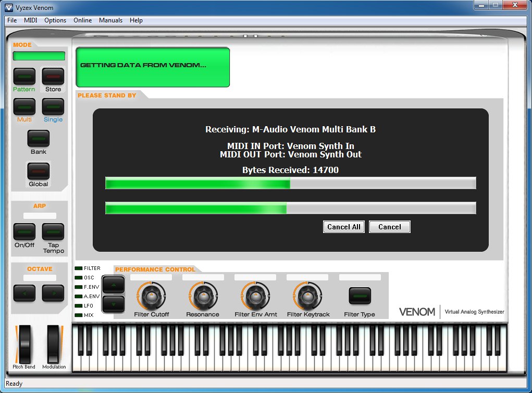Image resolution: width=532 pixels, height=393 pixels.
Task: Click the Filter Keytrack value field
Action: 307,278
